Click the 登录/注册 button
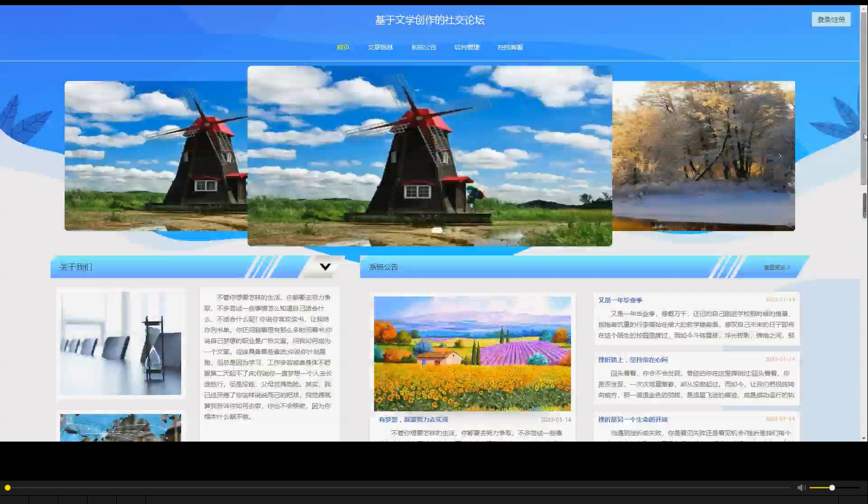Viewport: 868px width, 504px height. click(x=830, y=19)
